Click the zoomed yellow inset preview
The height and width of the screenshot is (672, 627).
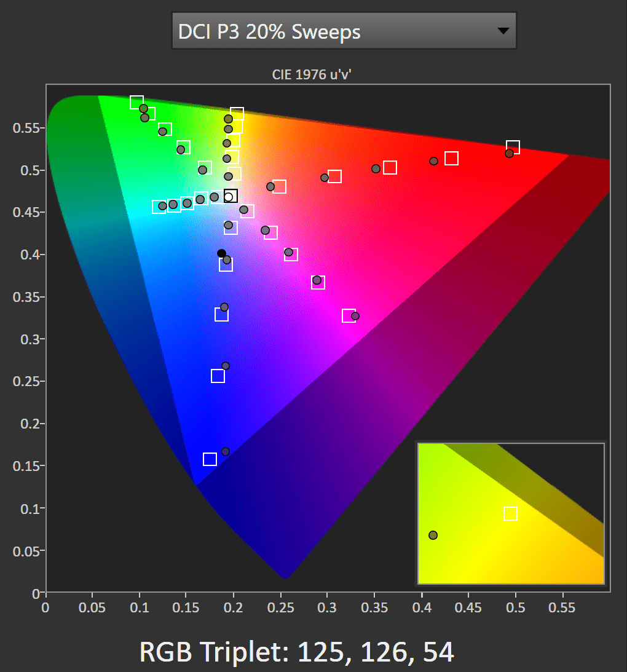point(511,513)
